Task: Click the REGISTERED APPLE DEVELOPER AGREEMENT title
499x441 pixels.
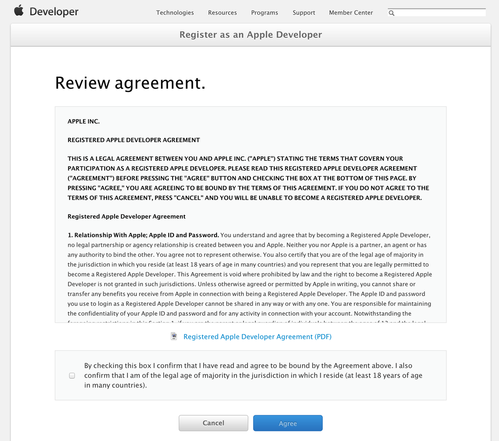Action: pyautogui.click(x=134, y=140)
